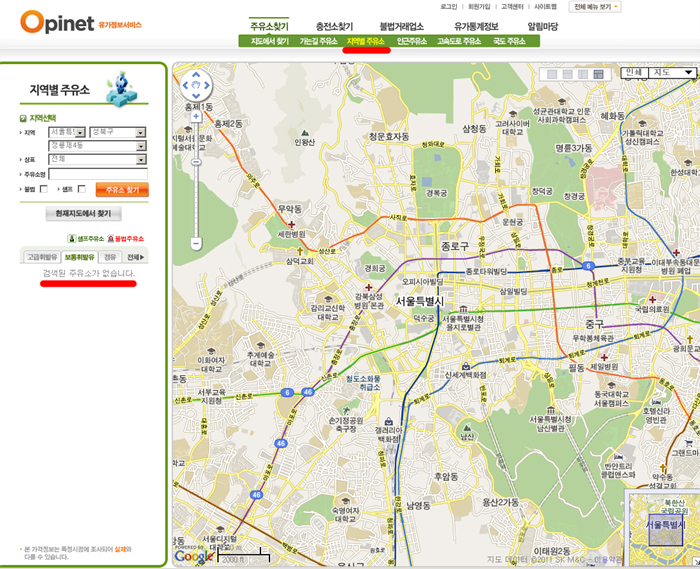Select the 고속도로 주유소 submenu
The height and width of the screenshot is (569, 700).
[459, 42]
